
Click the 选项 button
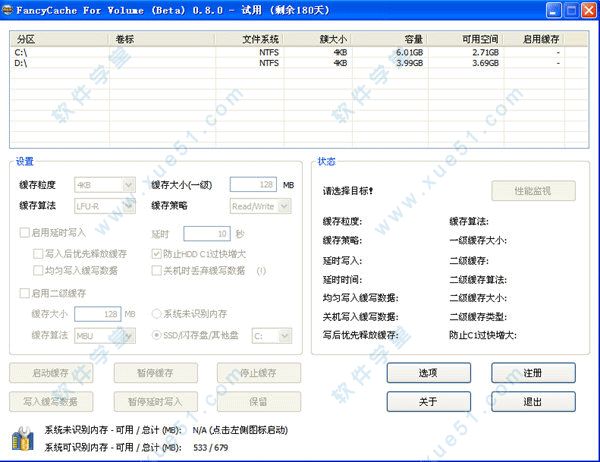point(429,373)
